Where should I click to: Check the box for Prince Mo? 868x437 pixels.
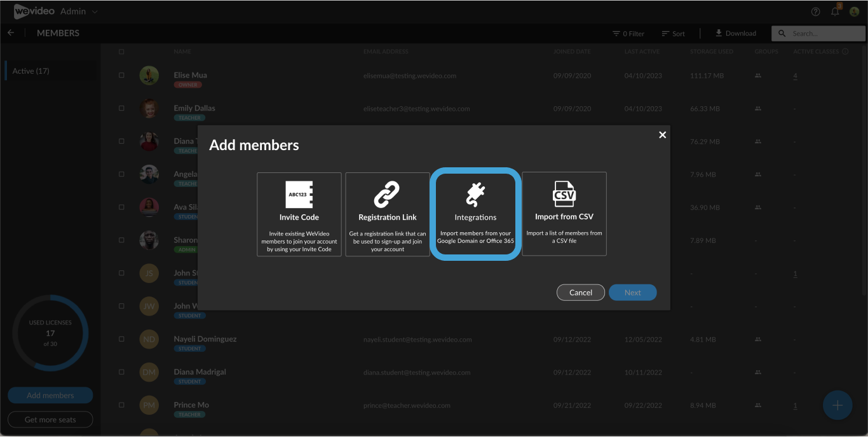121,405
